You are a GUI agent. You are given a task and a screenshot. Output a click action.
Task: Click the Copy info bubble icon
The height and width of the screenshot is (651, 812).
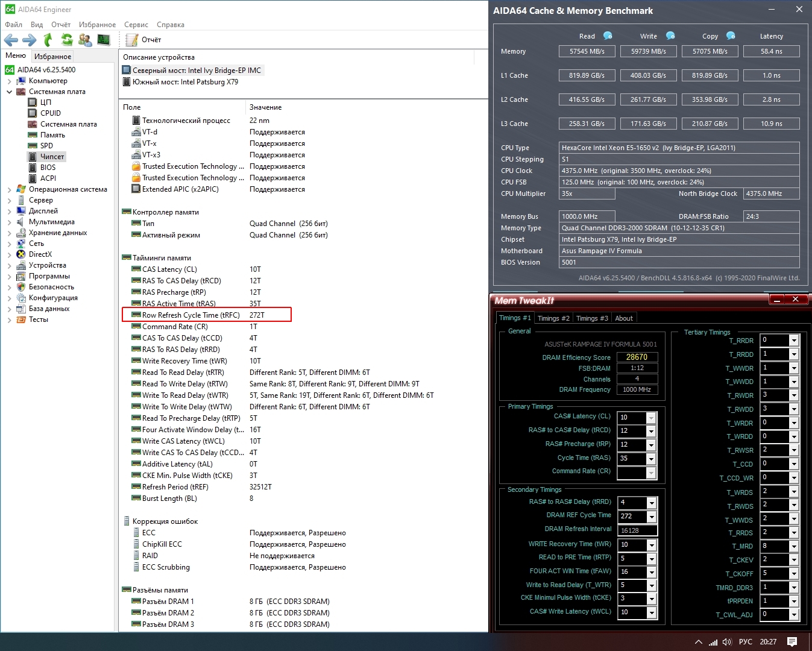pyautogui.click(x=731, y=36)
